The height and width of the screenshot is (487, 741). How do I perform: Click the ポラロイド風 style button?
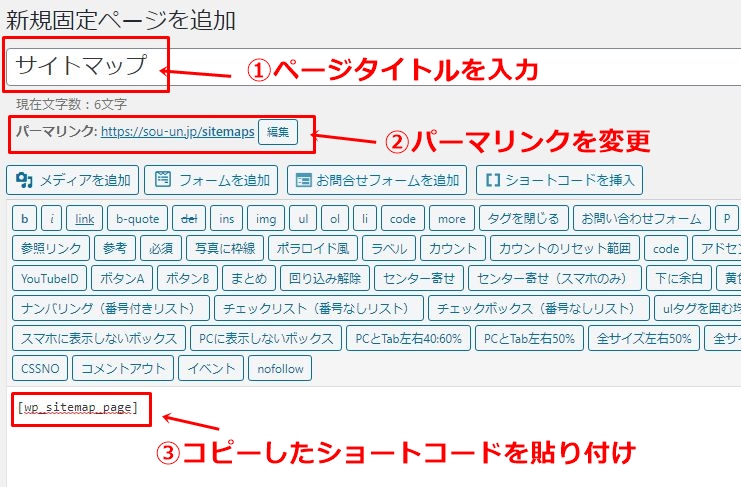(313, 248)
